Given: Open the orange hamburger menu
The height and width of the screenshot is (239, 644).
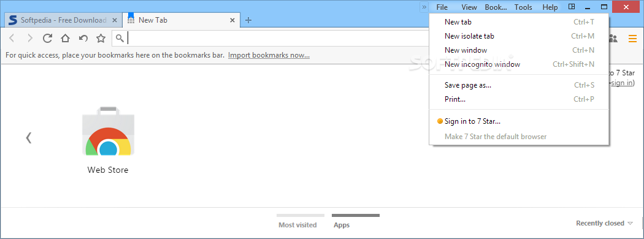Looking at the screenshot, I should (x=632, y=39).
